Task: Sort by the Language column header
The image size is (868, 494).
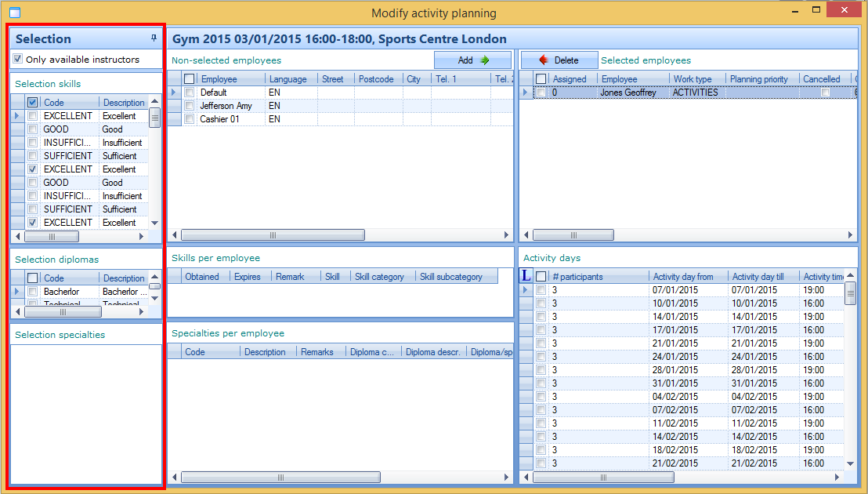Action: pyautogui.click(x=288, y=79)
